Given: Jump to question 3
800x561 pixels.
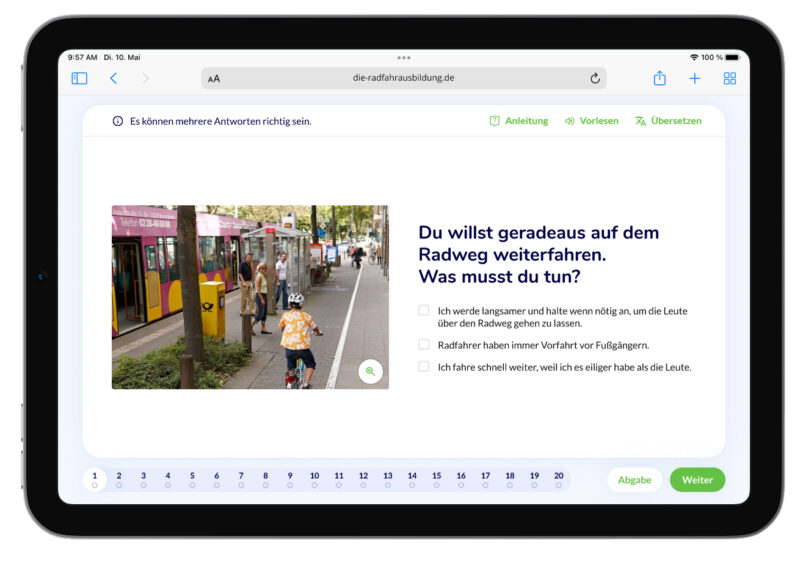Looking at the screenshot, I should [143, 479].
